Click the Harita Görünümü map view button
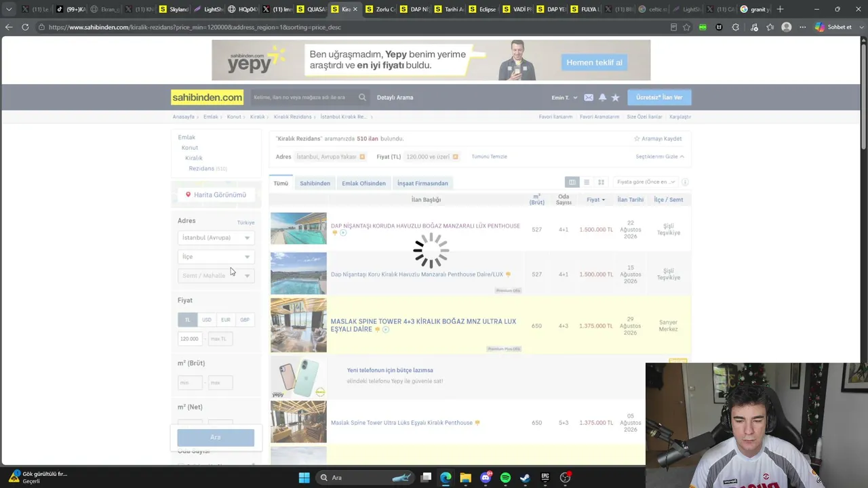The width and height of the screenshot is (868, 488). (216, 195)
